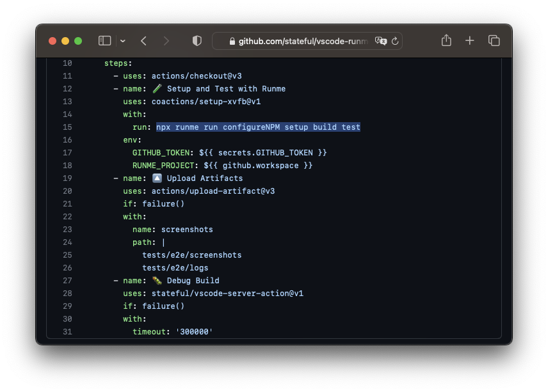
Task: Click the highlighted npx runme command
Action: click(258, 127)
